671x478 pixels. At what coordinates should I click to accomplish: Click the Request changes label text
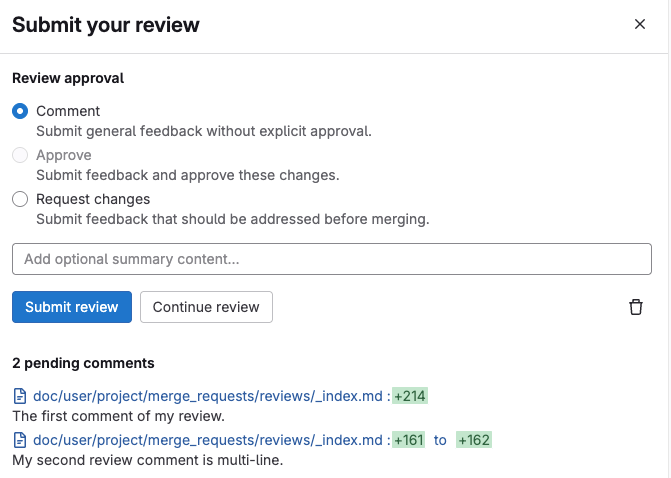[x=93, y=199]
